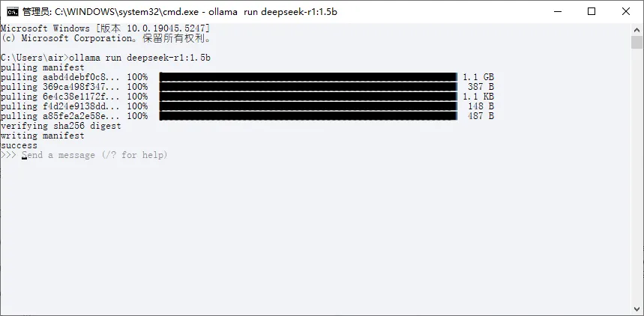Click the verifying sha256 digest line
The width and height of the screenshot is (644, 316).
[61, 126]
